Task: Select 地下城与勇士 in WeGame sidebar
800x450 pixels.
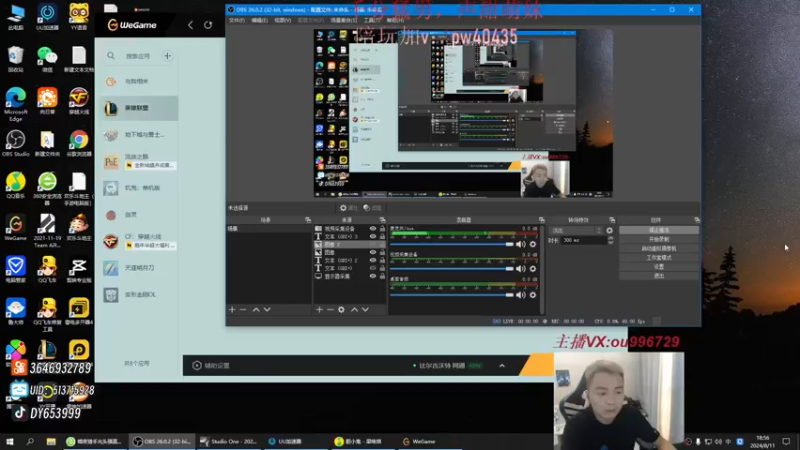Action: 139,135
